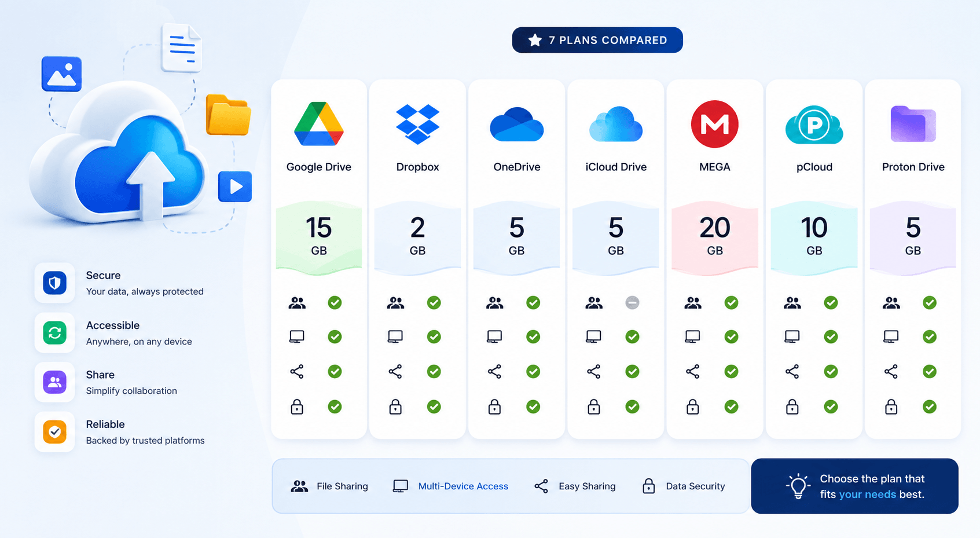This screenshot has width=980, height=538.
Task: Click the purple Share people icon
Action: (55, 382)
